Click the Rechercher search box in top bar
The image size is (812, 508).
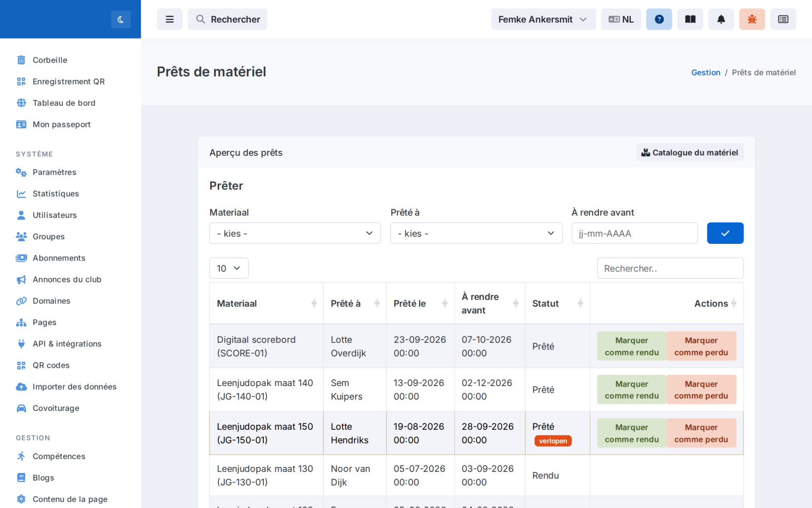point(227,19)
